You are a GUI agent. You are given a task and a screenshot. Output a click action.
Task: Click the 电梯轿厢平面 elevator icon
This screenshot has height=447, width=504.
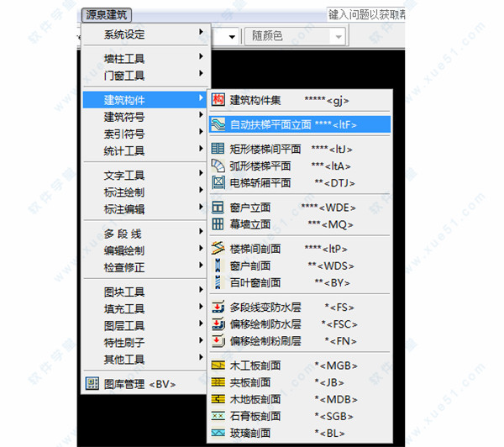(x=218, y=182)
